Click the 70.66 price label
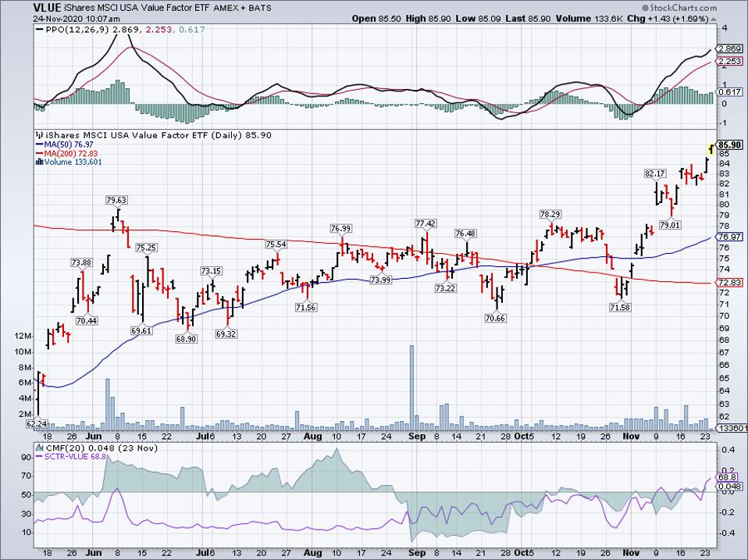This screenshot has height=560, width=748. 495,318
